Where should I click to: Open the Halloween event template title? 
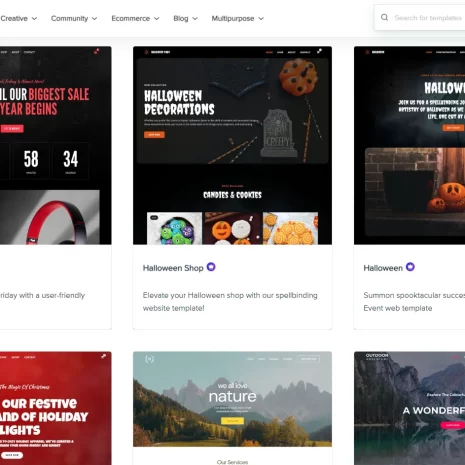point(383,268)
